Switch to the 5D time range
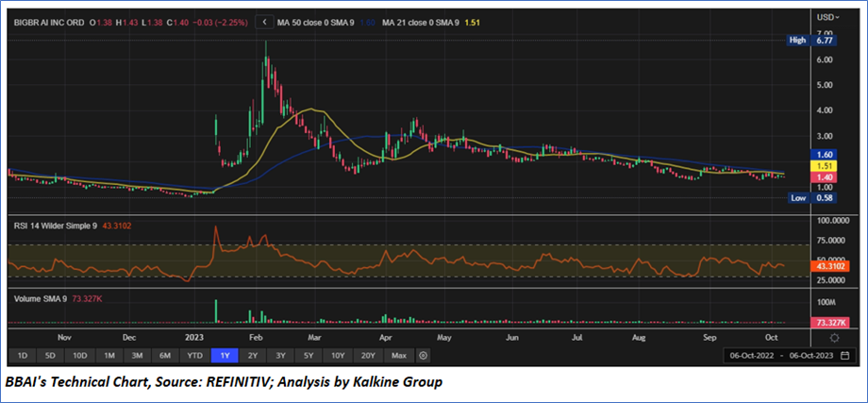868x403 pixels. pyautogui.click(x=51, y=356)
